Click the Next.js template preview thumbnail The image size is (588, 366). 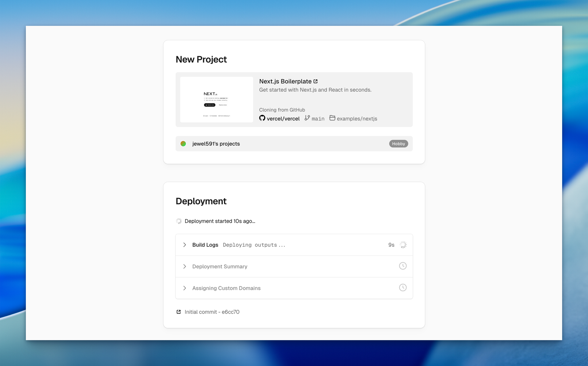pos(216,100)
